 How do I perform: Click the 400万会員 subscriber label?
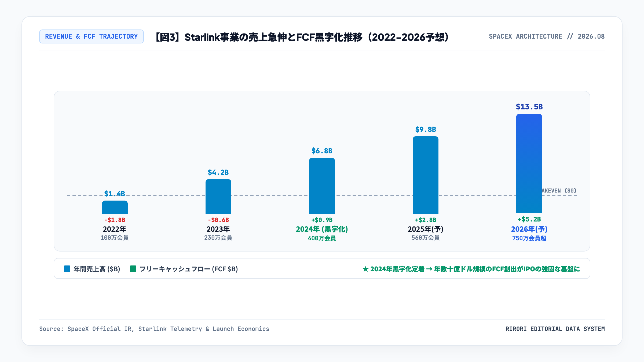click(x=322, y=238)
